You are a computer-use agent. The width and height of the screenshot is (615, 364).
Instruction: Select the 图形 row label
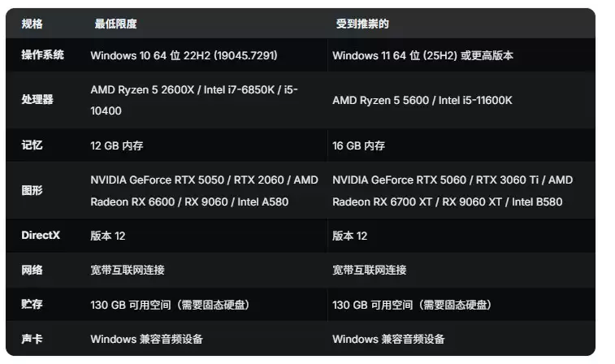click(32, 190)
